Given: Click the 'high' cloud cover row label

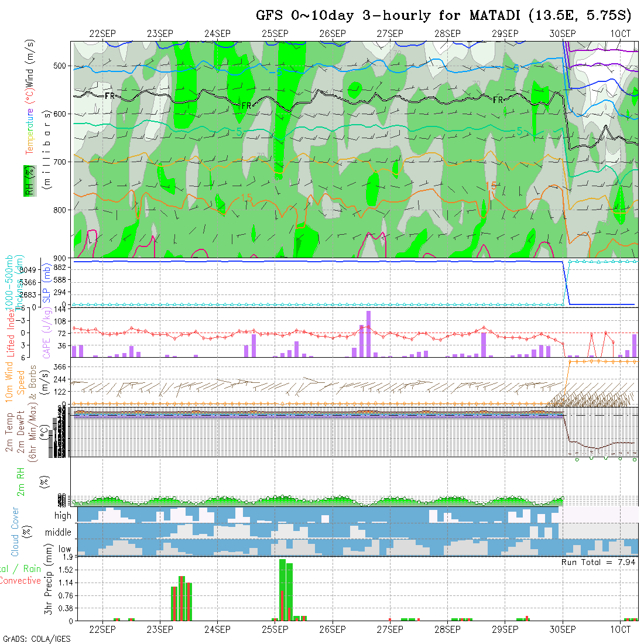Looking at the screenshot, I should click(63, 516).
